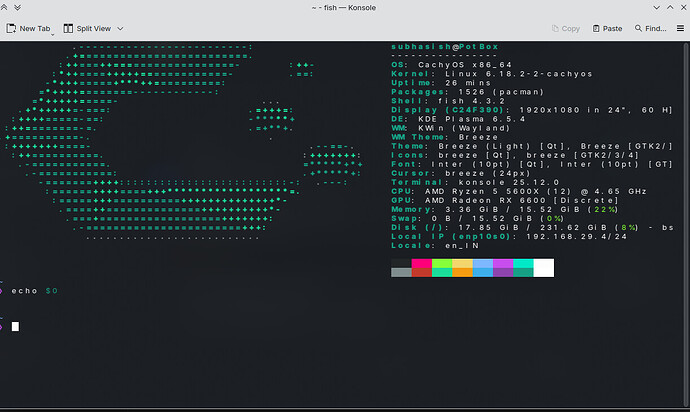Expand the Split View dropdown chevron
Image resolution: width=690 pixels, height=412 pixels.
pos(120,29)
